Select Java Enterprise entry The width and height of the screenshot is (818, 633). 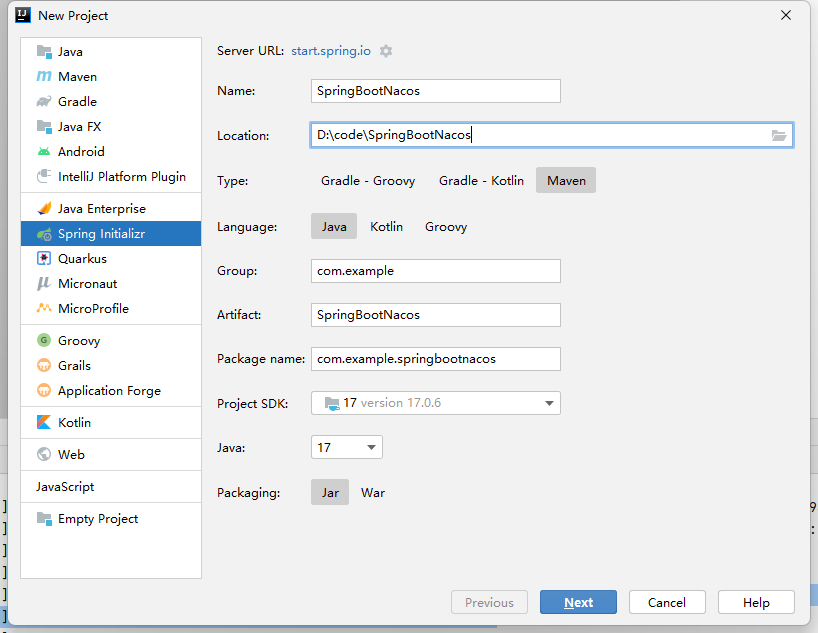pyautogui.click(x=111, y=209)
